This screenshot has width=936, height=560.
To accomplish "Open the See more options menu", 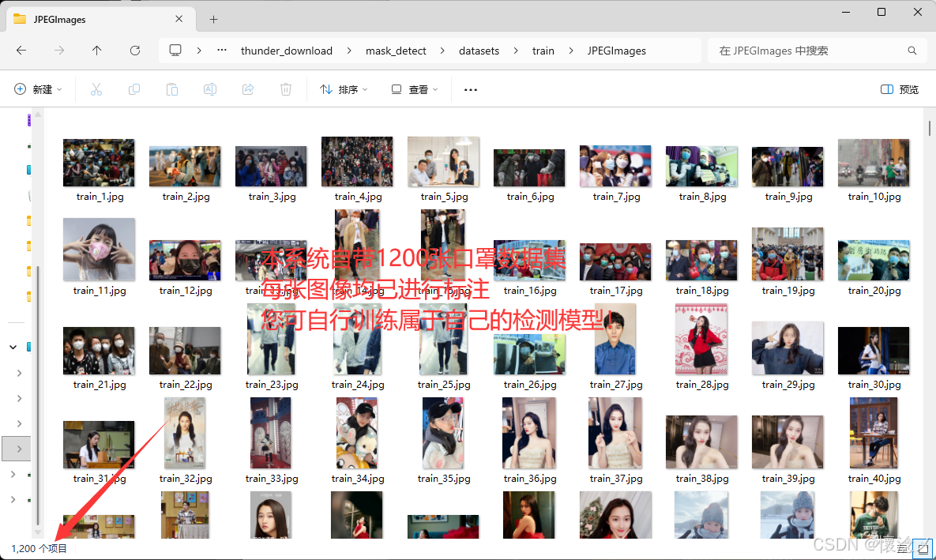I will pyautogui.click(x=471, y=89).
